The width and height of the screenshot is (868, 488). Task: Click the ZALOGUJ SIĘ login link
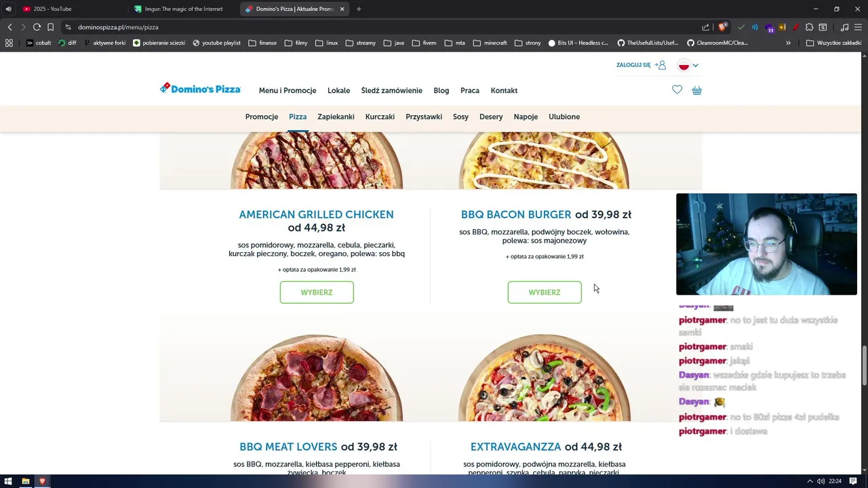pos(641,65)
